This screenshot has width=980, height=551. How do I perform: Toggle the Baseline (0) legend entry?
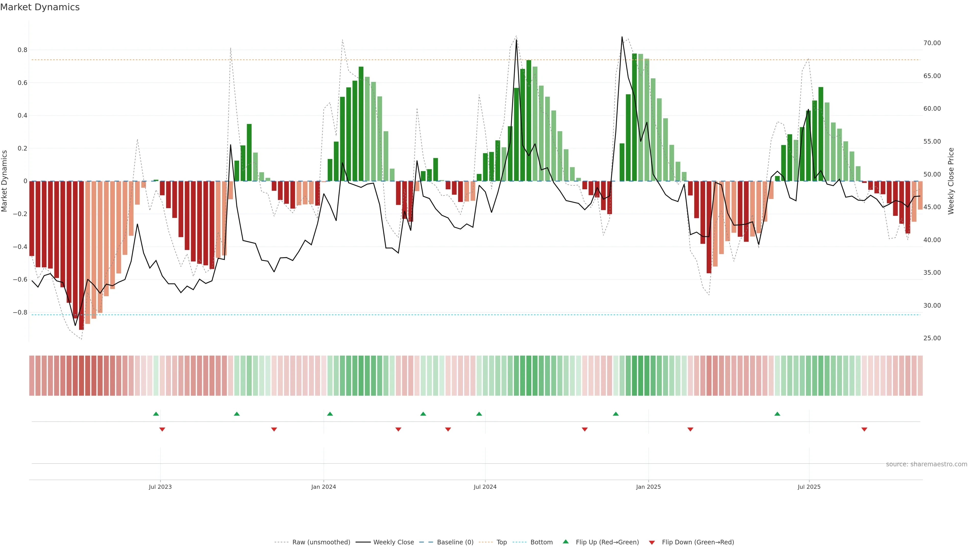click(455, 542)
